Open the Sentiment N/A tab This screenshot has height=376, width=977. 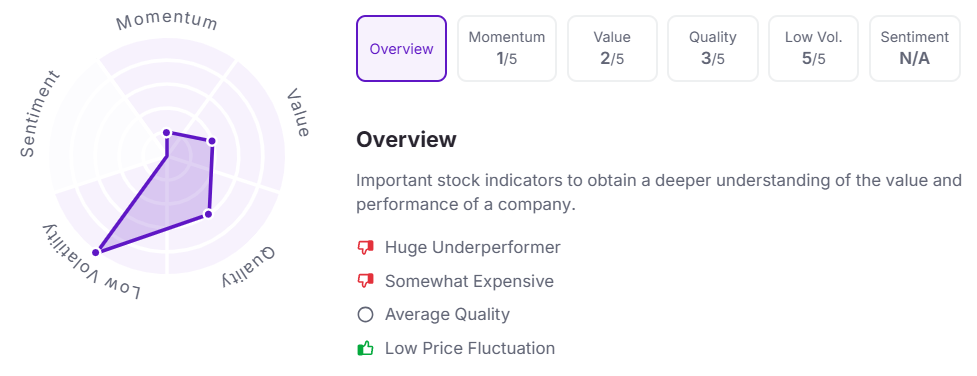[x=915, y=49]
